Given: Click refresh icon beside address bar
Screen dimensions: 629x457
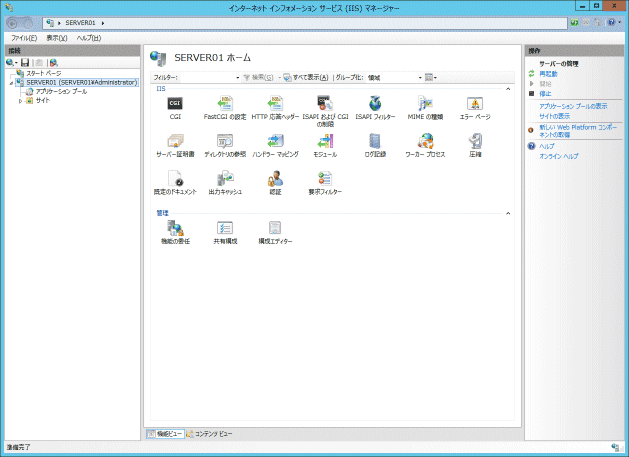Looking at the screenshot, I should (574, 23).
